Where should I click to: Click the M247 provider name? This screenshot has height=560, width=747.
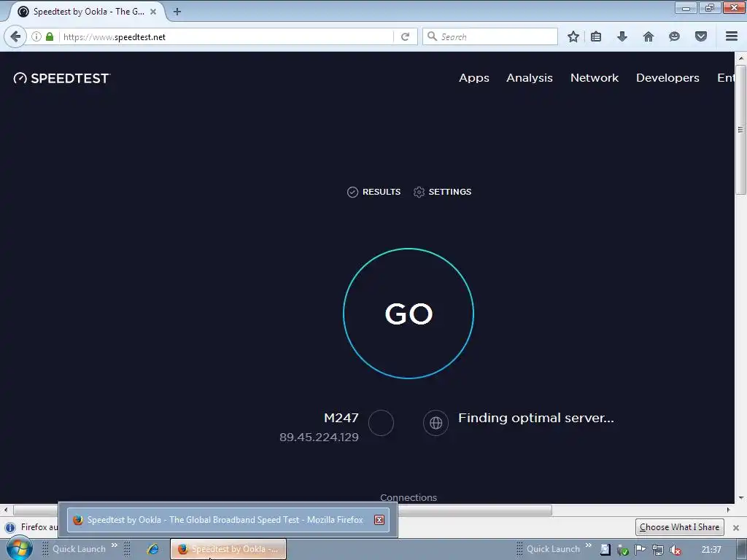point(341,418)
